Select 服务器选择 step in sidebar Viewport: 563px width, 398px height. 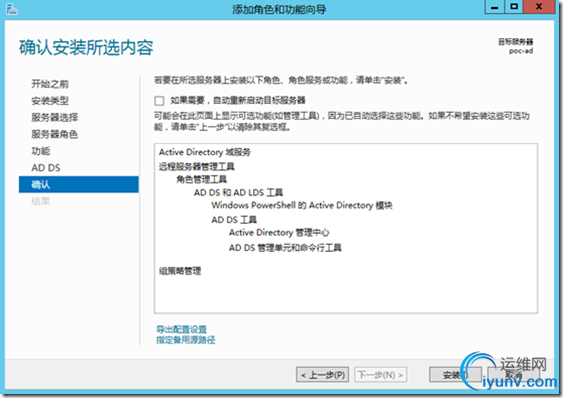[55, 117]
